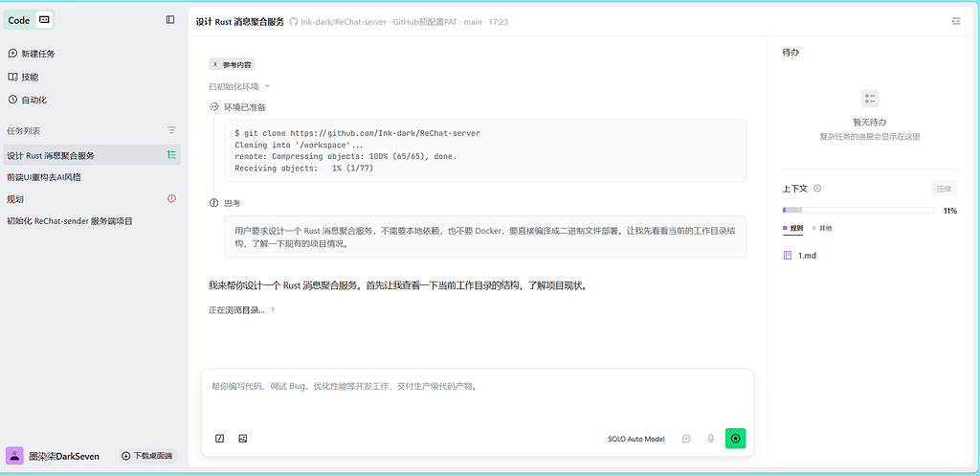Open the SOLO Auto Model selector

[x=635, y=439]
